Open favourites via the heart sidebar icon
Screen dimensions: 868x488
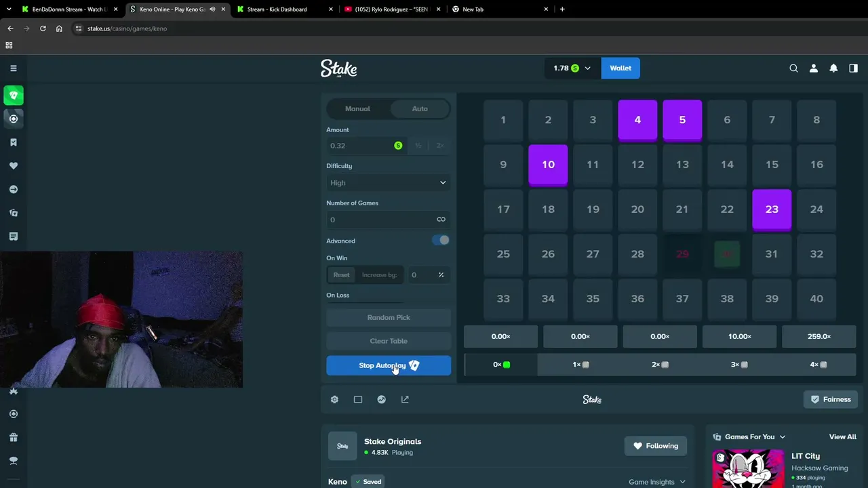point(14,166)
